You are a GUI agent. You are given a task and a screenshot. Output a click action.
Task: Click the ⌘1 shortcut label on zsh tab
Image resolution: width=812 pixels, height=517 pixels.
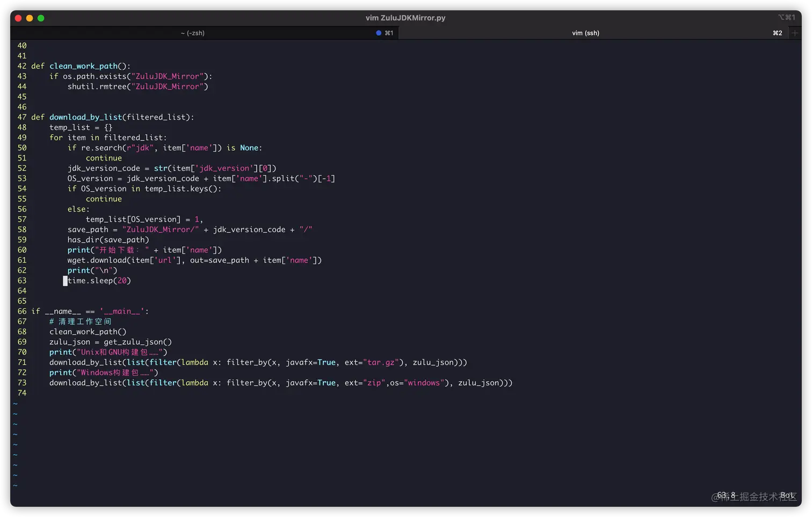point(389,33)
